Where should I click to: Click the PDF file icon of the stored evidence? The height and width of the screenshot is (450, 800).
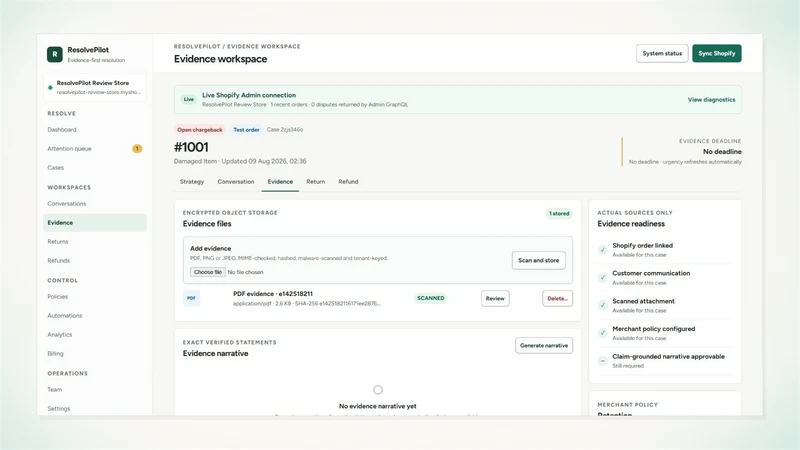coord(191,298)
